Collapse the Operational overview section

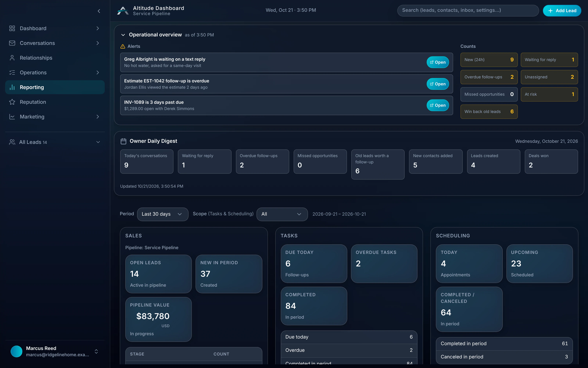(123, 35)
